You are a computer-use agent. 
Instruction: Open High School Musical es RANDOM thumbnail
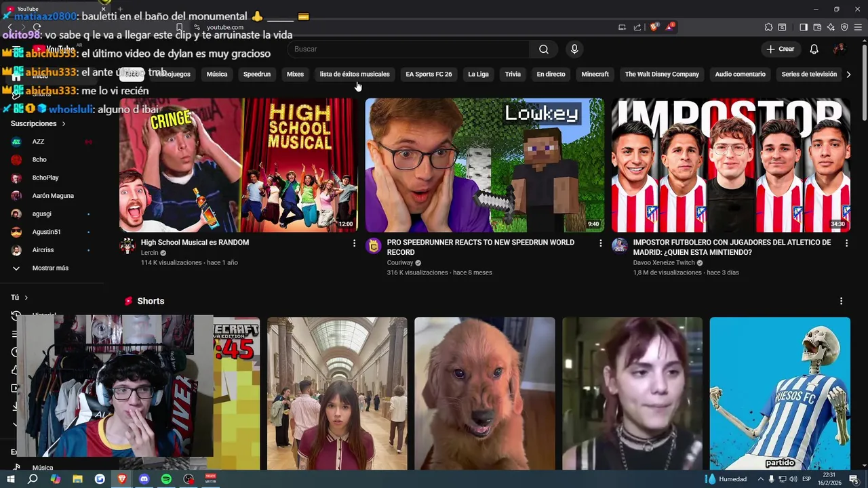[238, 165]
